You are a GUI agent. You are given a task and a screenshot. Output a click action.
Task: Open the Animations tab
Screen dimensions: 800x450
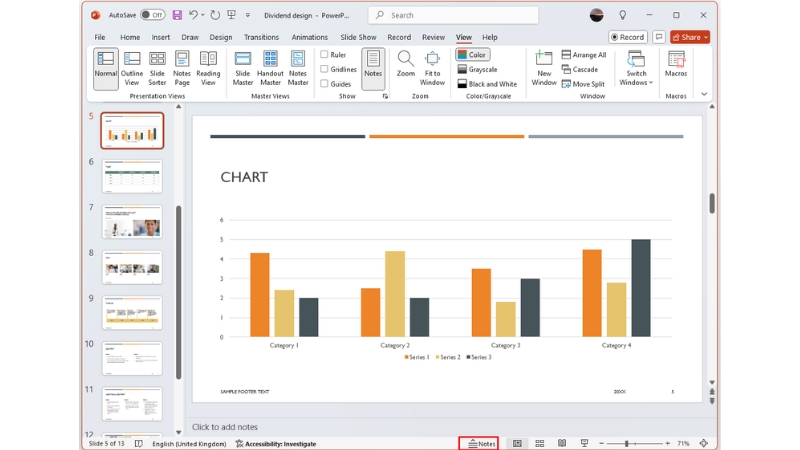[x=310, y=37]
